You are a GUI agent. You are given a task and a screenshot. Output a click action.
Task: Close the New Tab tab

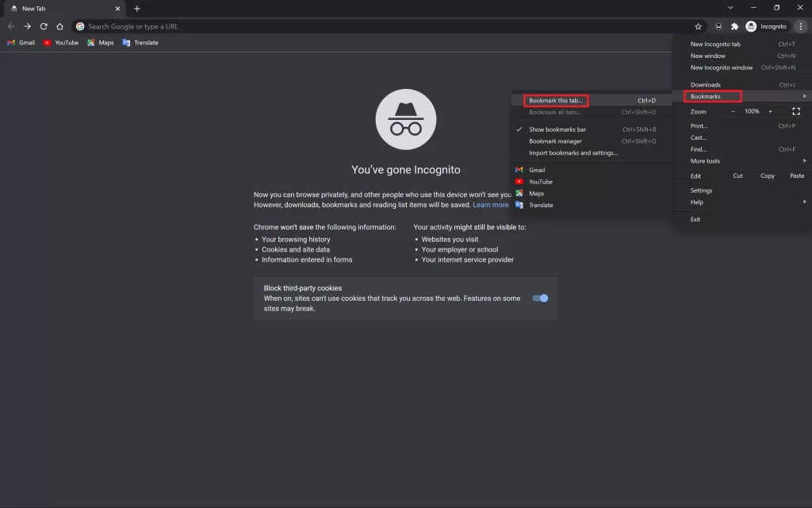tap(117, 8)
